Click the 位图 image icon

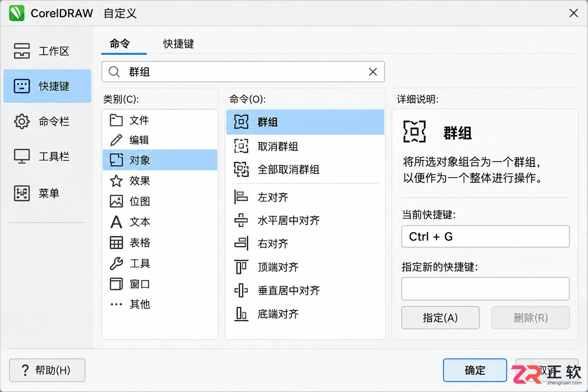(116, 201)
